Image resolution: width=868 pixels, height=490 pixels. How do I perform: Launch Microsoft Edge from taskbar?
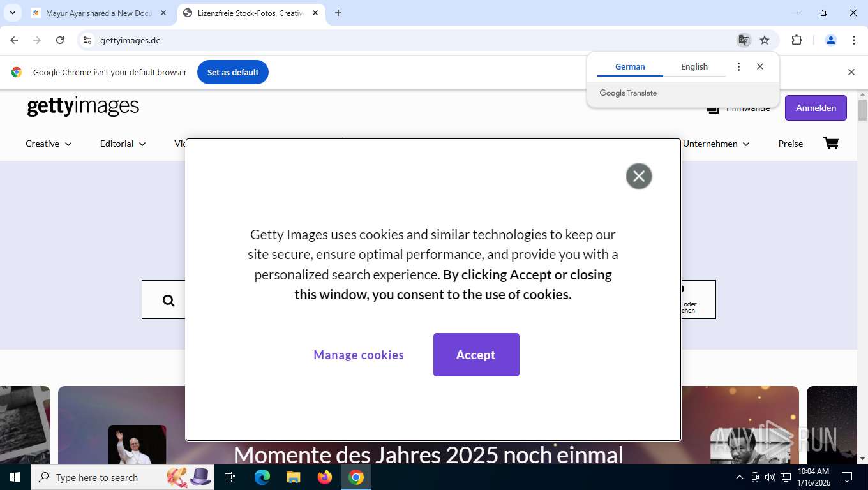point(262,477)
